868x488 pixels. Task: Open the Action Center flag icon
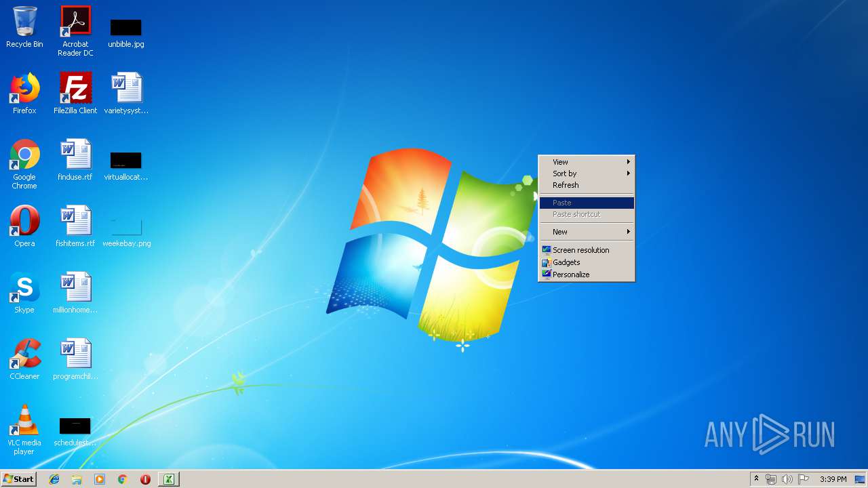point(804,479)
